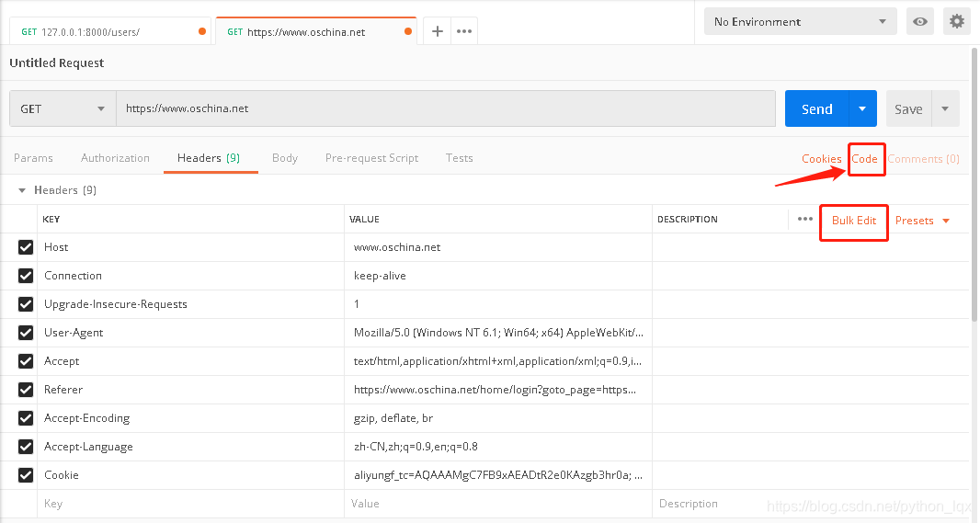The image size is (980, 523).
Task: Click the empty Key input field
Action: (x=190, y=504)
